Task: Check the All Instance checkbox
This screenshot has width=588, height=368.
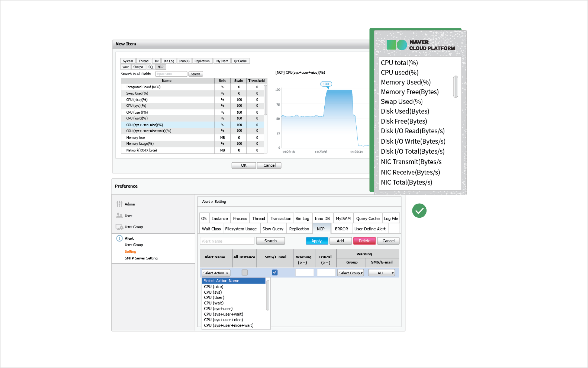Action: 245,272
